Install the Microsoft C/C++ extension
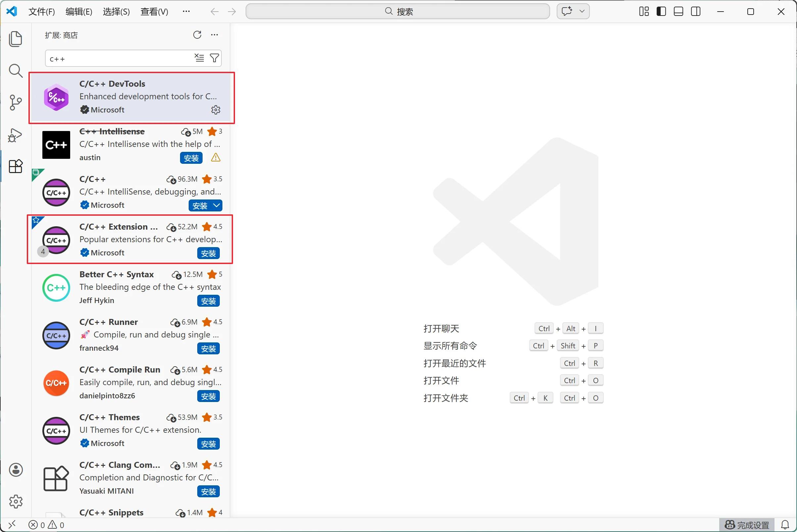This screenshot has height=532, width=797. coord(200,205)
